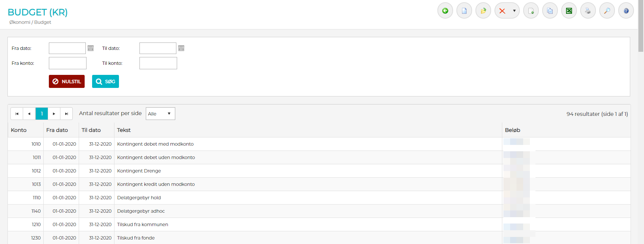Sort by the Konto column header
The image size is (644, 244).
[19, 130]
